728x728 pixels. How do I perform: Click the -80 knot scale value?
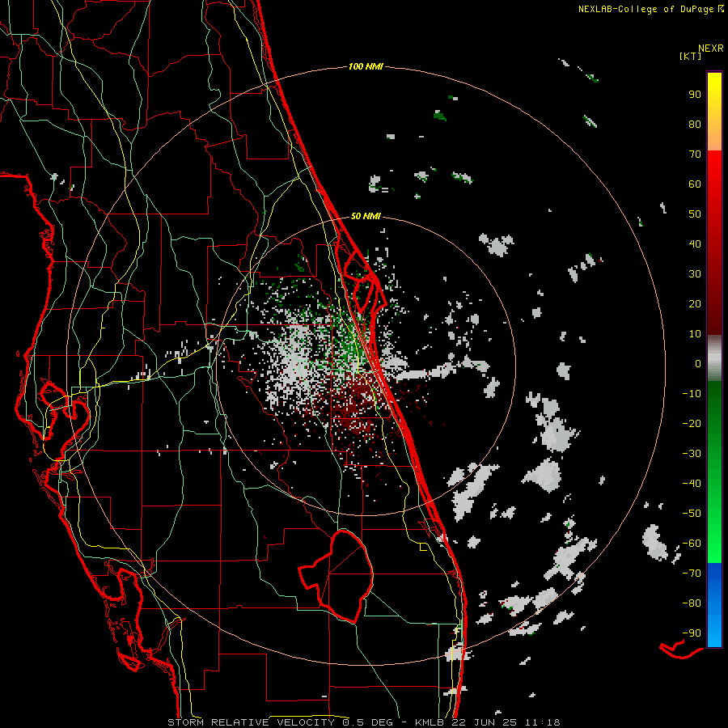point(692,603)
